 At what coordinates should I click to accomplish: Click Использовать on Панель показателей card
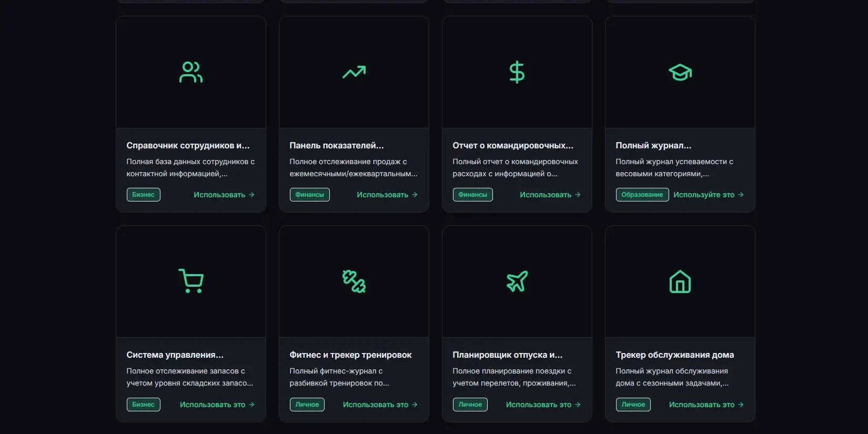point(387,195)
